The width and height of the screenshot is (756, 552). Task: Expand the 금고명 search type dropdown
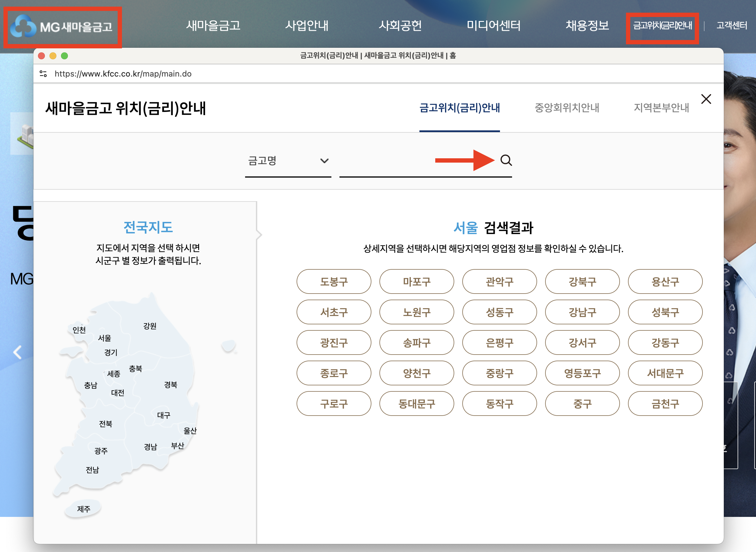(x=288, y=161)
